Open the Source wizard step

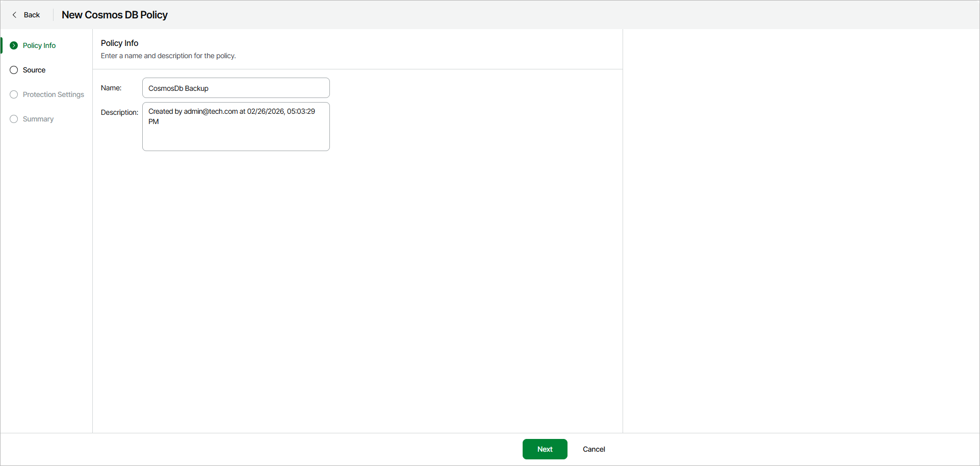[34, 70]
